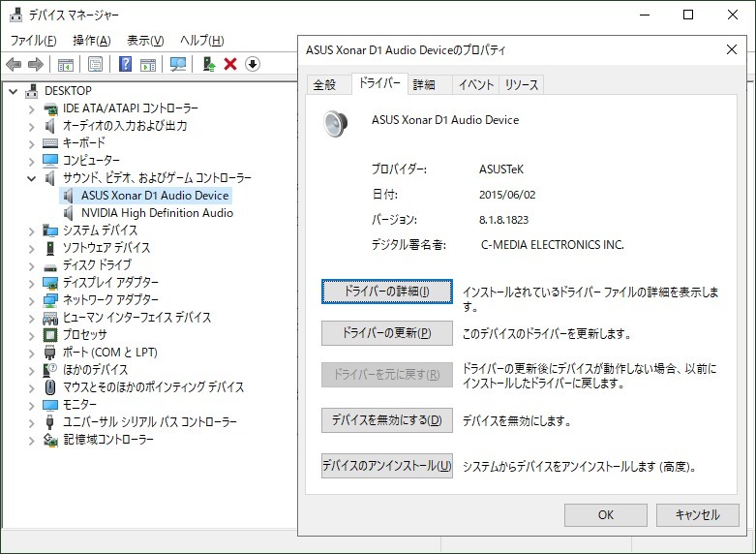This screenshot has height=554, width=756.
Task: Open the 表示(V) menu
Action: click(x=145, y=41)
